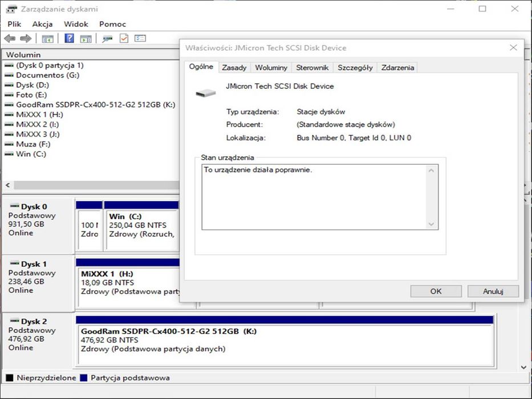The height and width of the screenshot is (399, 532).
Task: Click the Back arrow toolbar icon
Action: click(10, 39)
